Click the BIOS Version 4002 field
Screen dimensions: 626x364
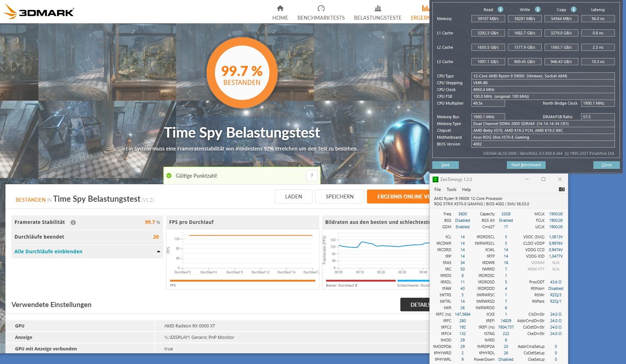pyautogui.click(x=543, y=144)
